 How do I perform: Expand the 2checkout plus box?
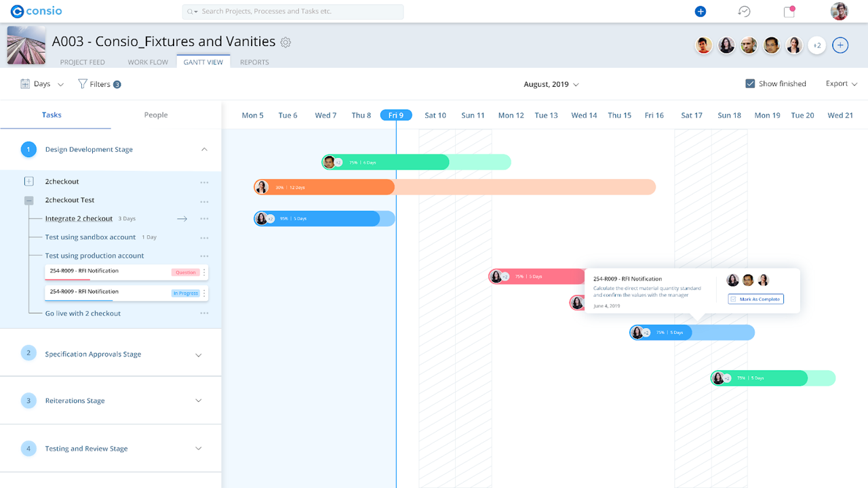click(28, 182)
